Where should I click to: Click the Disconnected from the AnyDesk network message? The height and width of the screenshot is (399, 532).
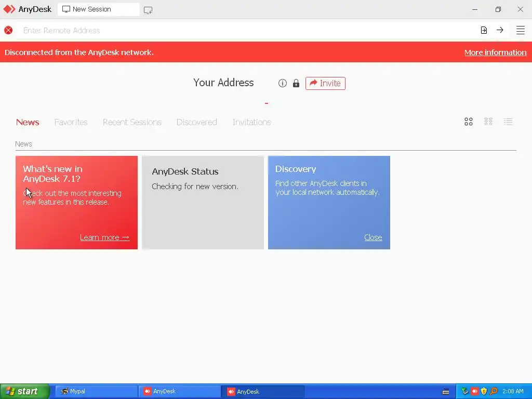(79, 52)
